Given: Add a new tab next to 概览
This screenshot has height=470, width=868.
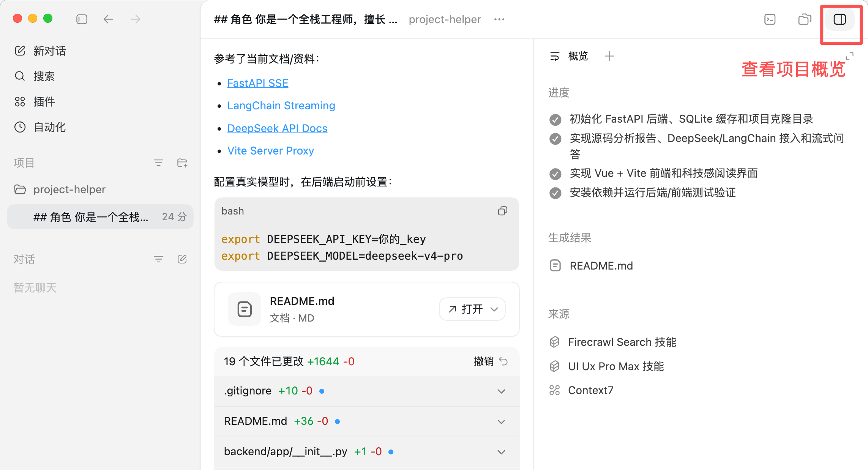Looking at the screenshot, I should (x=609, y=56).
